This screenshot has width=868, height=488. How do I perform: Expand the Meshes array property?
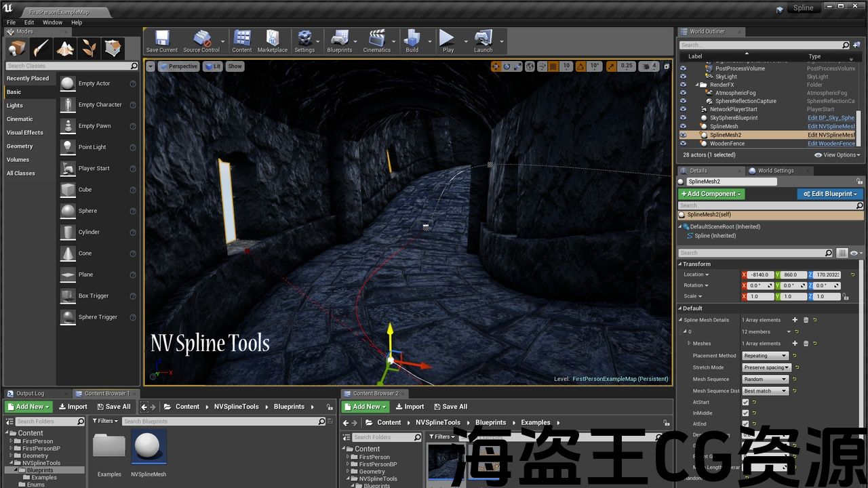pyautogui.click(x=689, y=344)
